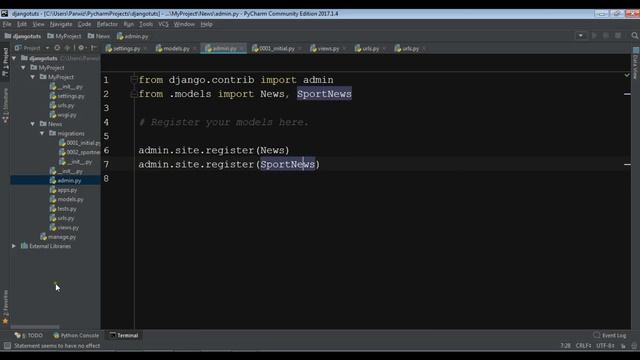640x360 pixels.
Task: Open the Python Console tool window
Action: coord(76,336)
